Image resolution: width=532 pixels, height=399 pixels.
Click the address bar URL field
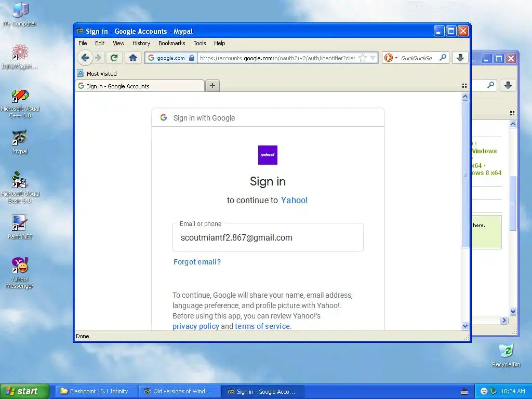click(277, 58)
